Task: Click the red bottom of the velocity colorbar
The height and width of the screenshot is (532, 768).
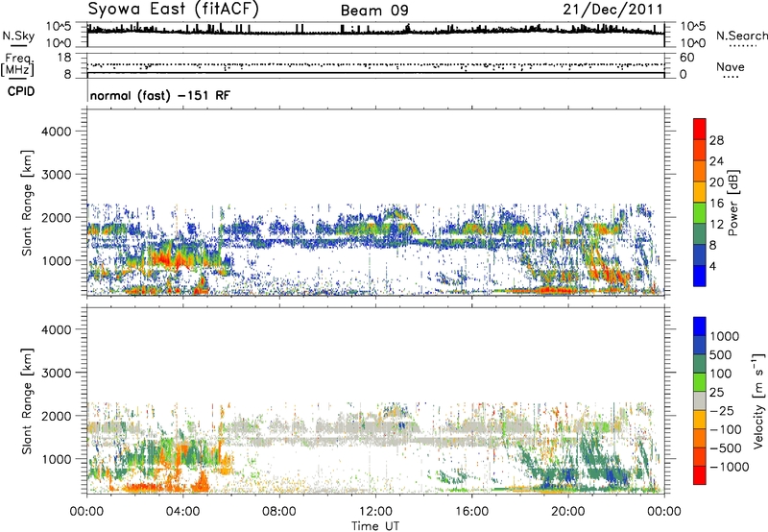Action: 700,475
